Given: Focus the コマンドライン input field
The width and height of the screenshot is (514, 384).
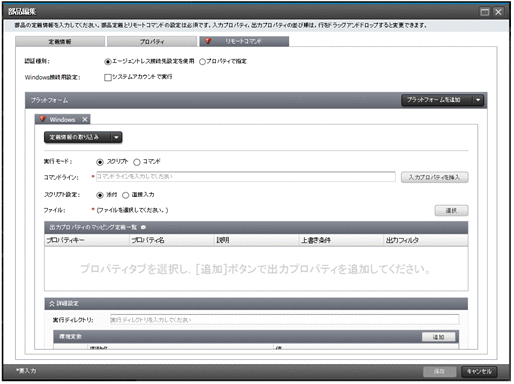Looking at the screenshot, I should [x=246, y=177].
